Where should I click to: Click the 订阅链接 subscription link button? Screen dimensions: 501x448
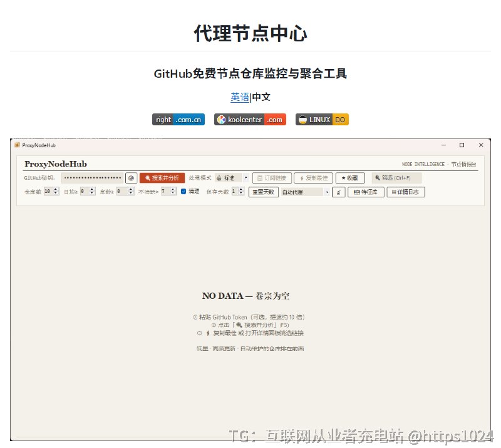pos(272,178)
